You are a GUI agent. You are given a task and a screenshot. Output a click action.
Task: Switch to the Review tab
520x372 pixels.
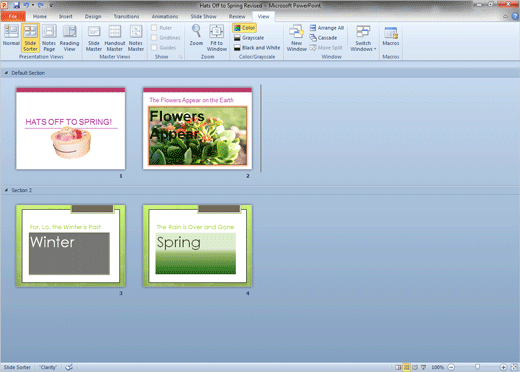(x=237, y=16)
